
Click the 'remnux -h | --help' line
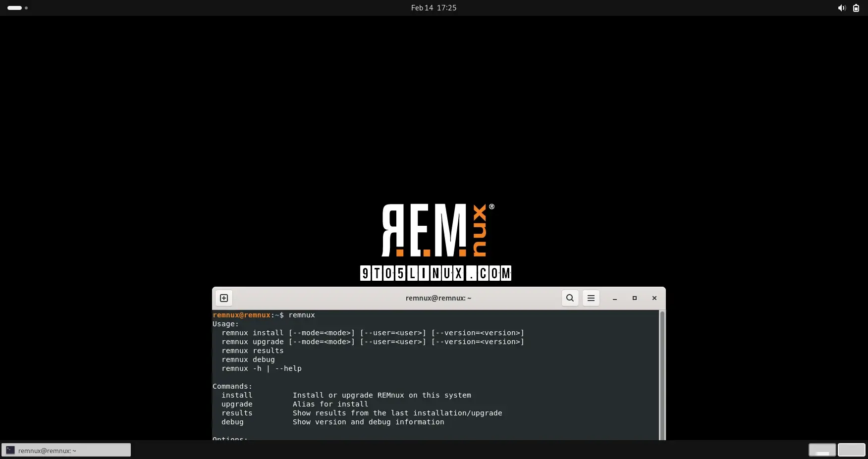[x=262, y=368]
